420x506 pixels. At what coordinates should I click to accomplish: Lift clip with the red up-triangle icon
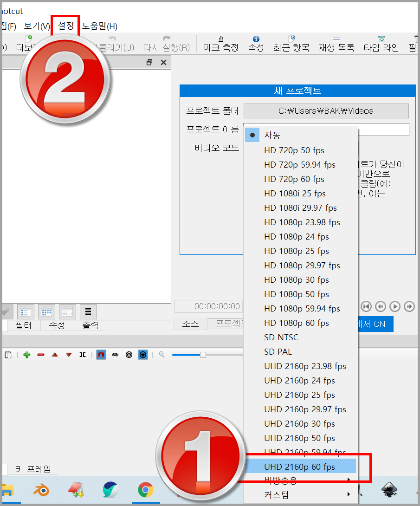point(55,355)
